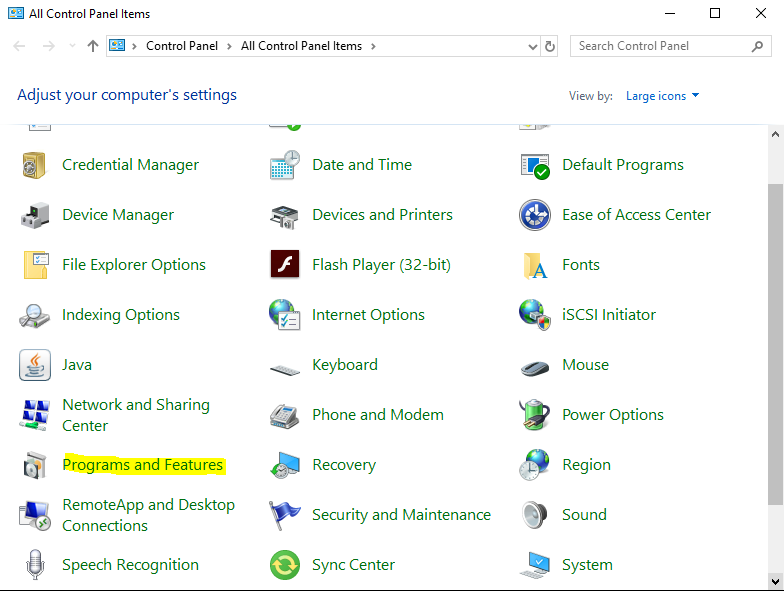Image resolution: width=784 pixels, height=591 pixels.
Task: Click the scrollbar down arrow
Action: (x=776, y=582)
